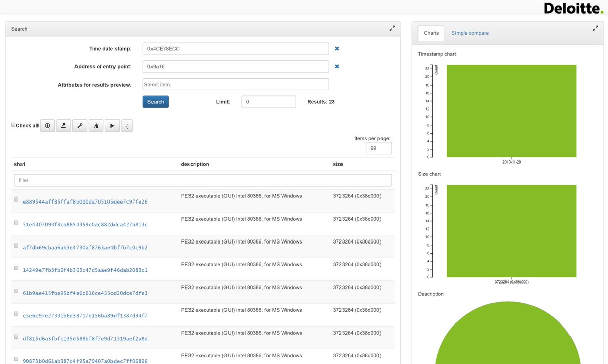Click the sha1 column header
The width and height of the screenshot is (608, 364).
click(19, 164)
